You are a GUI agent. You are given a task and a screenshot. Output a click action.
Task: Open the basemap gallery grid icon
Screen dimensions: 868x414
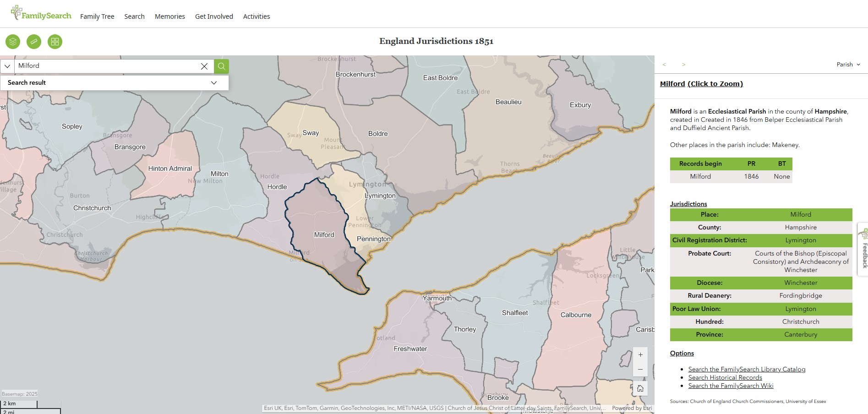click(55, 41)
